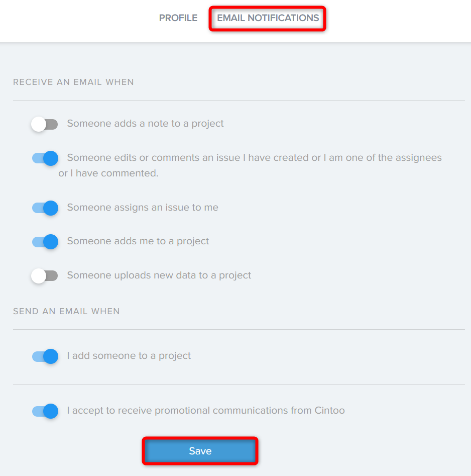Click the 'Someone uploads new data to a project' text

coord(159,275)
